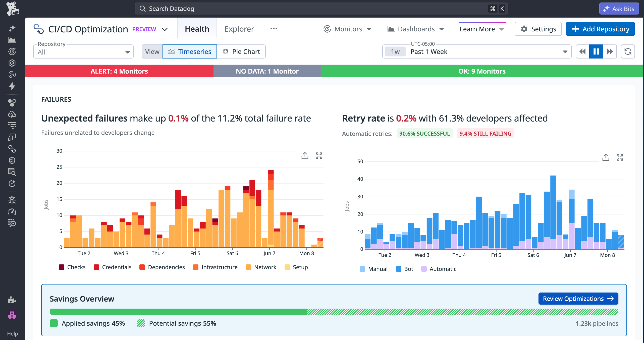
Task: Open the circular refresh-star sidebar icon
Action: [x=12, y=184]
